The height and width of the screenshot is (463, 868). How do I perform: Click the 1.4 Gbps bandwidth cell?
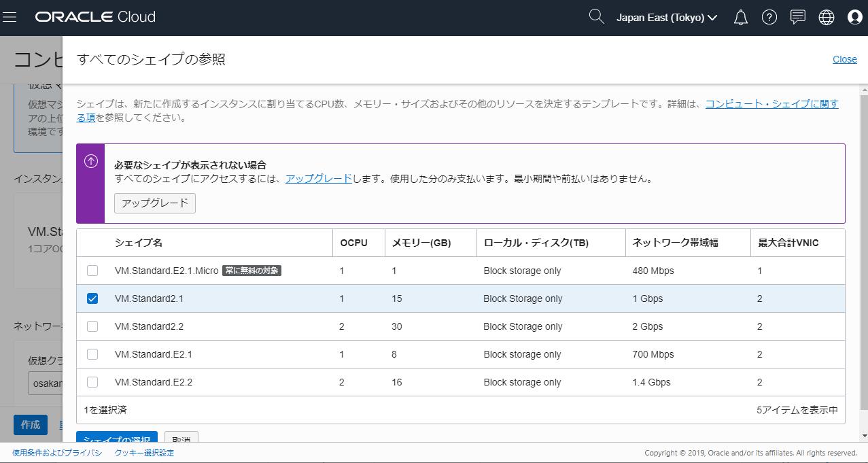652,382
